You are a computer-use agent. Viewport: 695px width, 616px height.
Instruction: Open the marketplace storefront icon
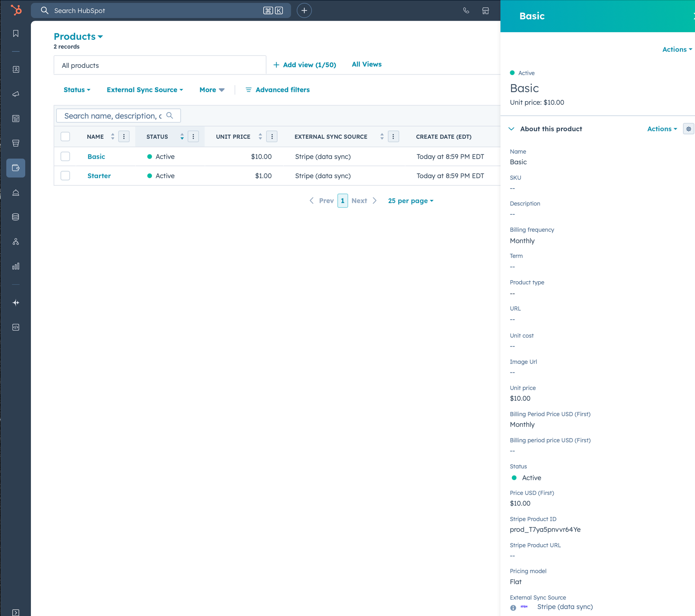pyautogui.click(x=486, y=11)
